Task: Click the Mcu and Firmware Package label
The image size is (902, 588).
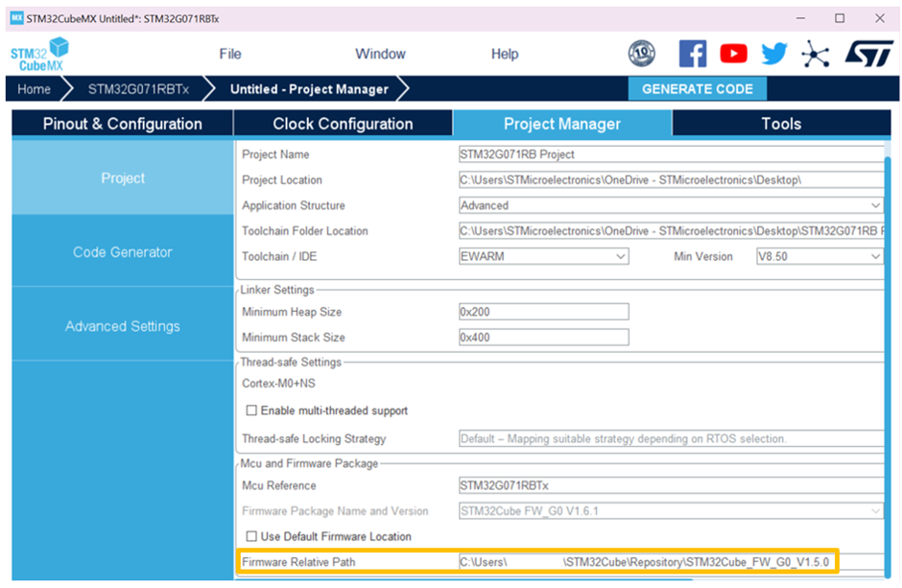Action: point(310,463)
